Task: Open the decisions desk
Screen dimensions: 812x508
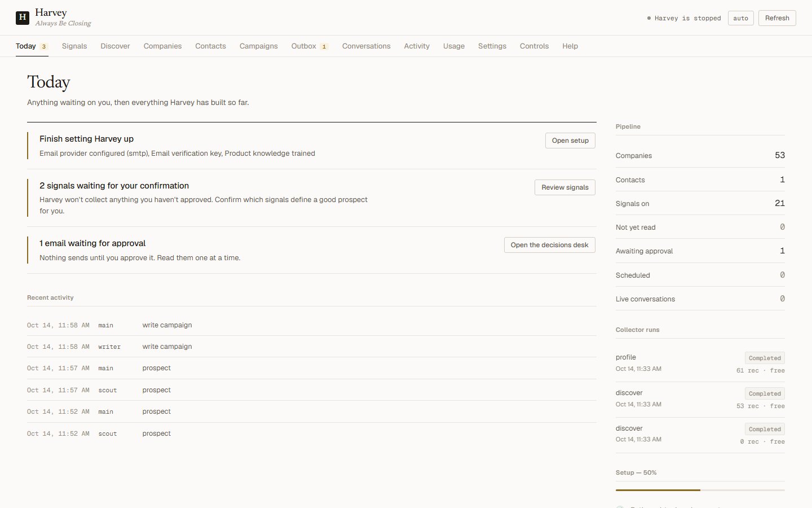Action: 549,245
